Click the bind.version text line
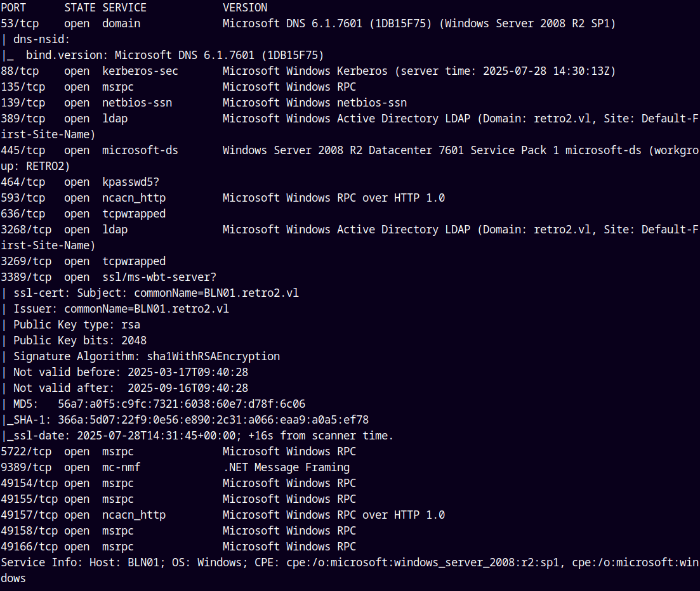The image size is (700, 591). [x=175, y=55]
